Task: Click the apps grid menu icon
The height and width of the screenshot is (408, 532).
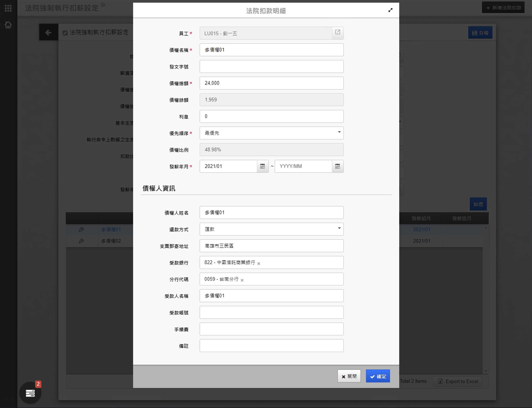Action: click(8, 8)
